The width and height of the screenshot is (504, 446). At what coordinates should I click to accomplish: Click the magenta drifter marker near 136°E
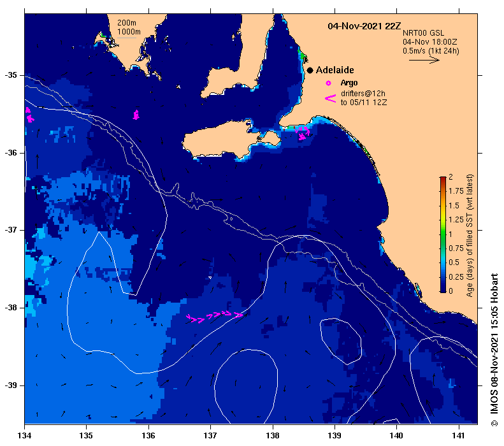click(x=136, y=115)
